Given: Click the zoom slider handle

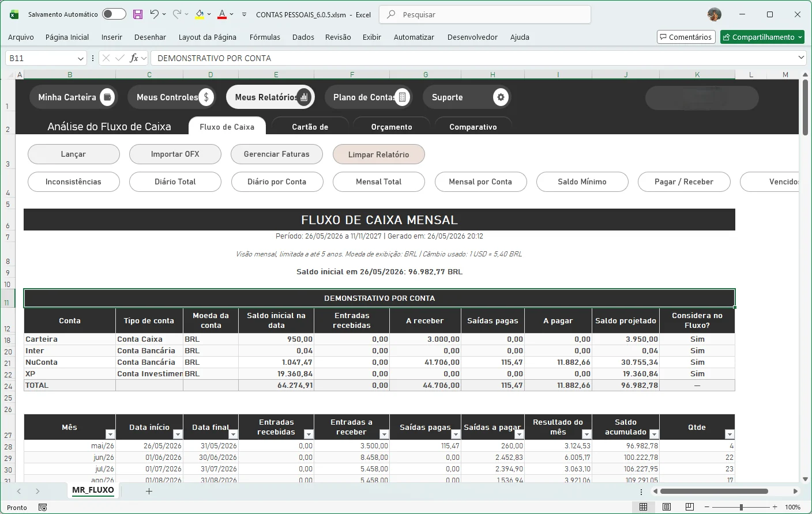Looking at the screenshot, I should click(x=741, y=507).
